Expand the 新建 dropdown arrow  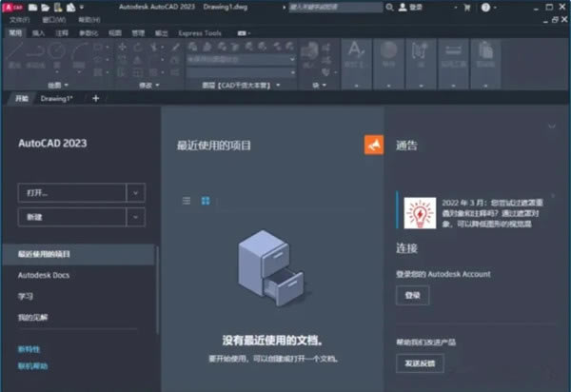(x=135, y=217)
